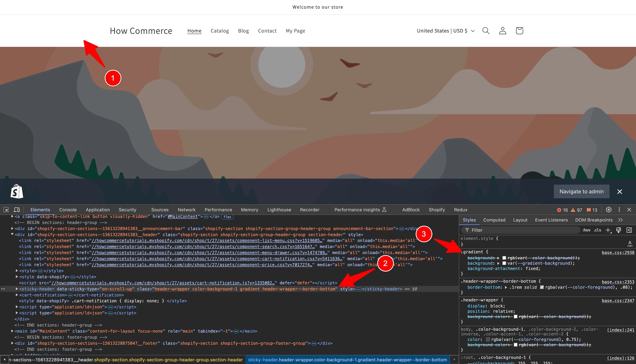Expand the style data-shopify node
The width and height of the screenshot is (636, 364).
[17, 277]
